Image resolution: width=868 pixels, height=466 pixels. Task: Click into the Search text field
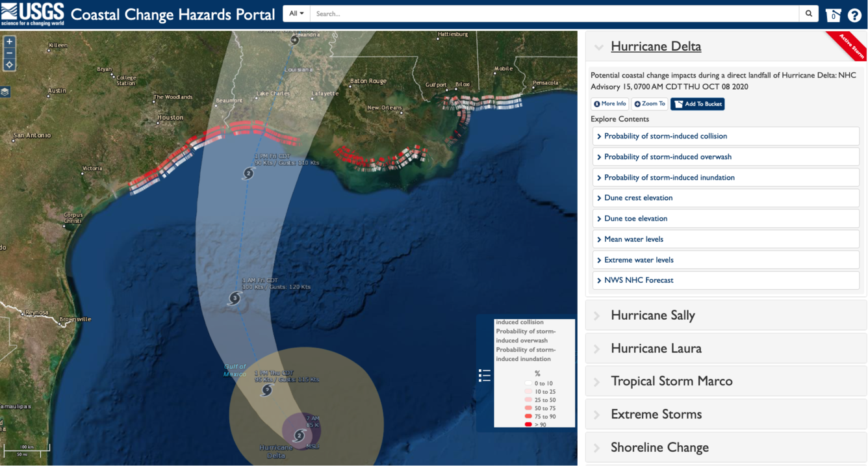(x=555, y=14)
